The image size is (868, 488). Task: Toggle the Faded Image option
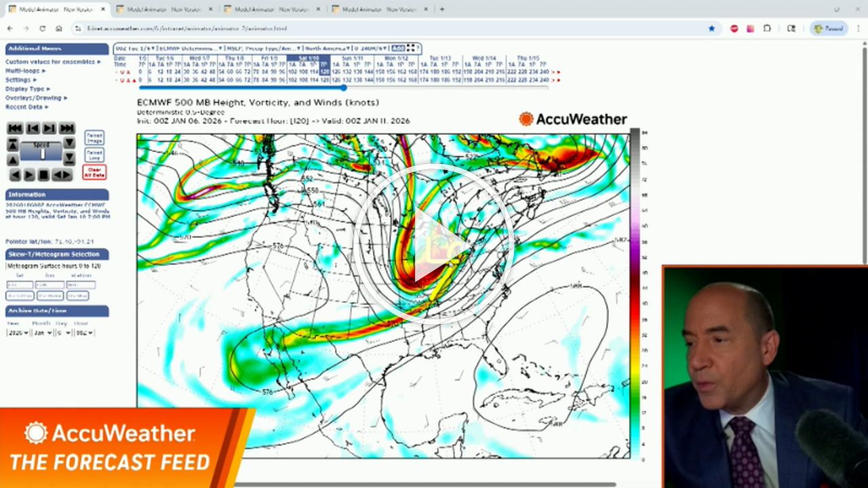(94, 138)
